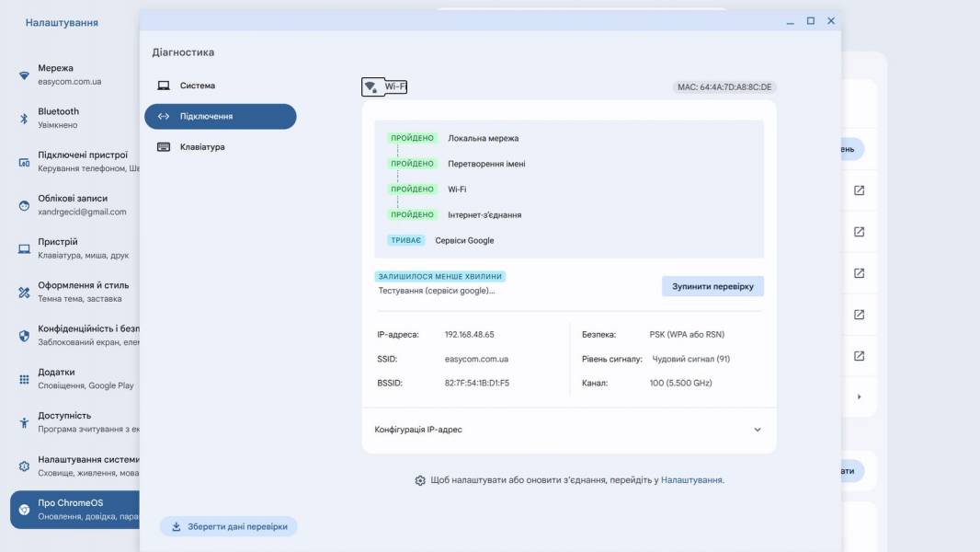Open Пристрій settings in the sidebar
The width and height of the screenshot is (980, 552).
pos(75,248)
